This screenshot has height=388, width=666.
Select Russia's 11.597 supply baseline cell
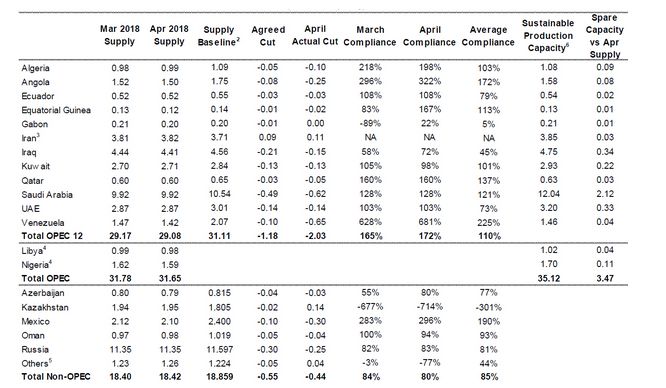(x=220, y=349)
